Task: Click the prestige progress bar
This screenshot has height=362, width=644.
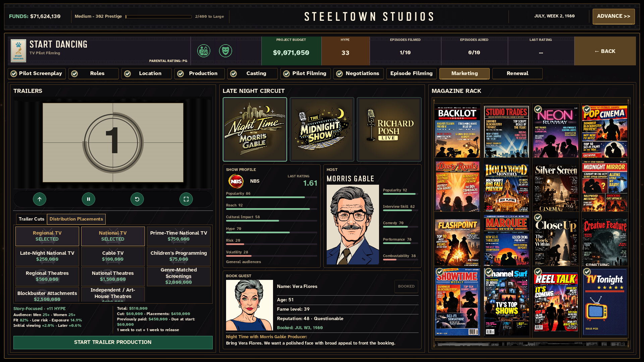Action: click(x=159, y=16)
